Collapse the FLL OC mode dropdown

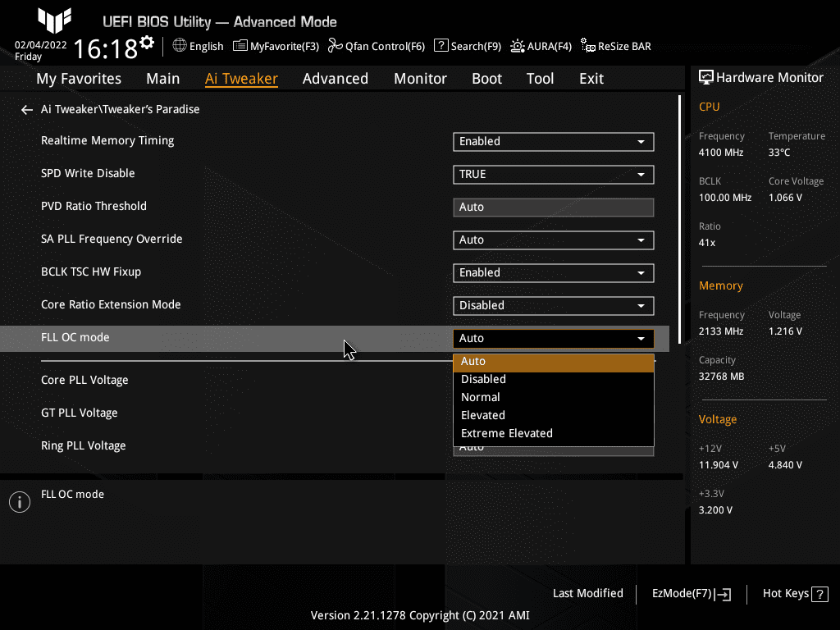[x=554, y=339]
